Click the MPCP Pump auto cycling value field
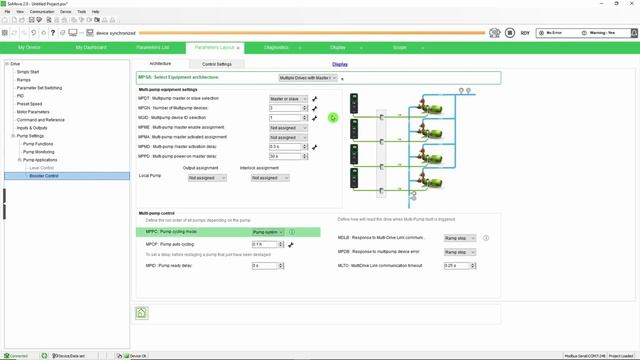 (265, 244)
